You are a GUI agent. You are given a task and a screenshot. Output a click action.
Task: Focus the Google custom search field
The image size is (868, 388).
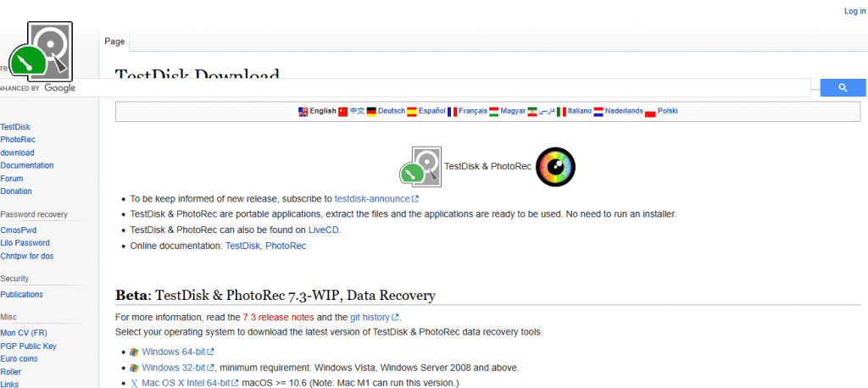pyautogui.click(x=441, y=87)
